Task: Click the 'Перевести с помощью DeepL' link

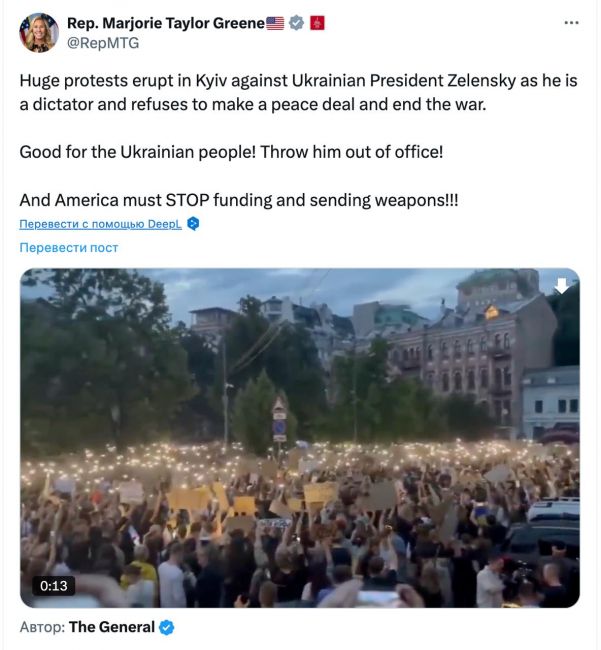Action: 101,224
